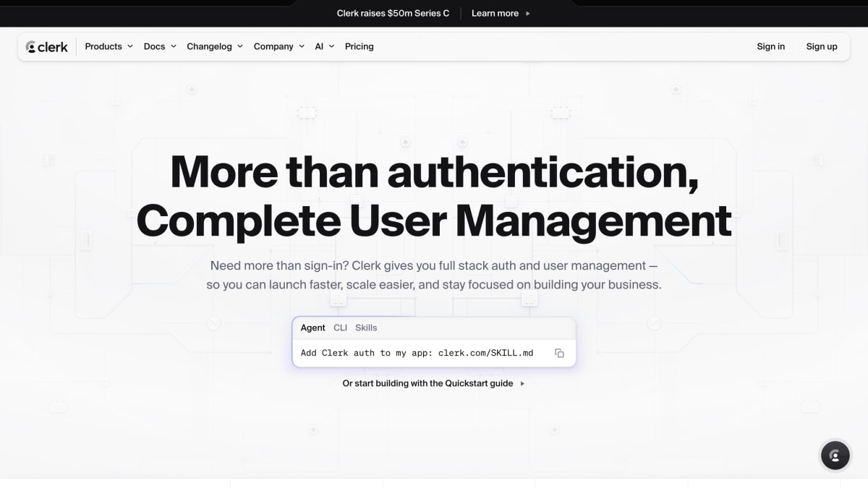Click the 'Need more than sign-in?' paragraph
The width and height of the screenshot is (868, 488).
[434, 275]
